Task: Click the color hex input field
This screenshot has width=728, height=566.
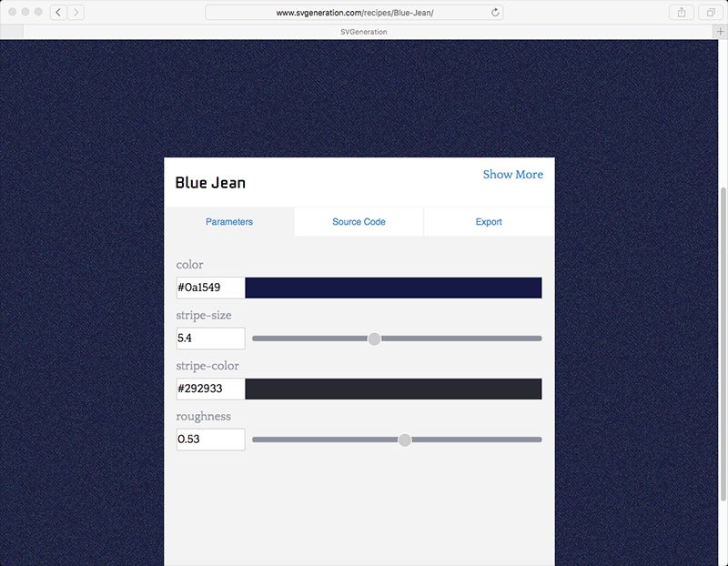Action: click(x=210, y=288)
